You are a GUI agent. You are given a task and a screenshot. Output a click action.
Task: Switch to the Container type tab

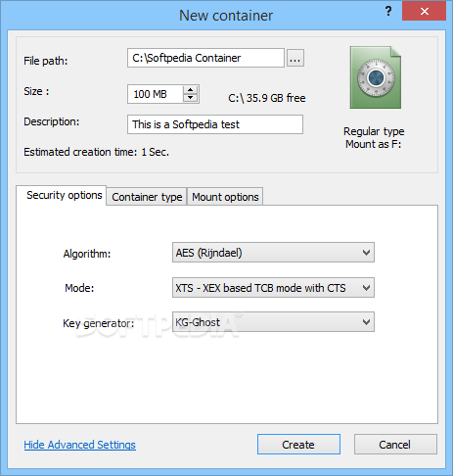(147, 197)
